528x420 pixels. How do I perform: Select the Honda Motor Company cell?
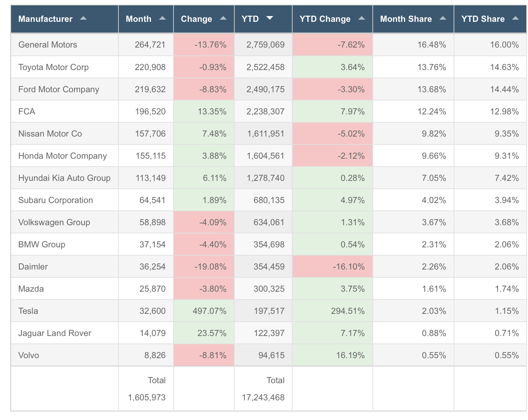point(64,155)
